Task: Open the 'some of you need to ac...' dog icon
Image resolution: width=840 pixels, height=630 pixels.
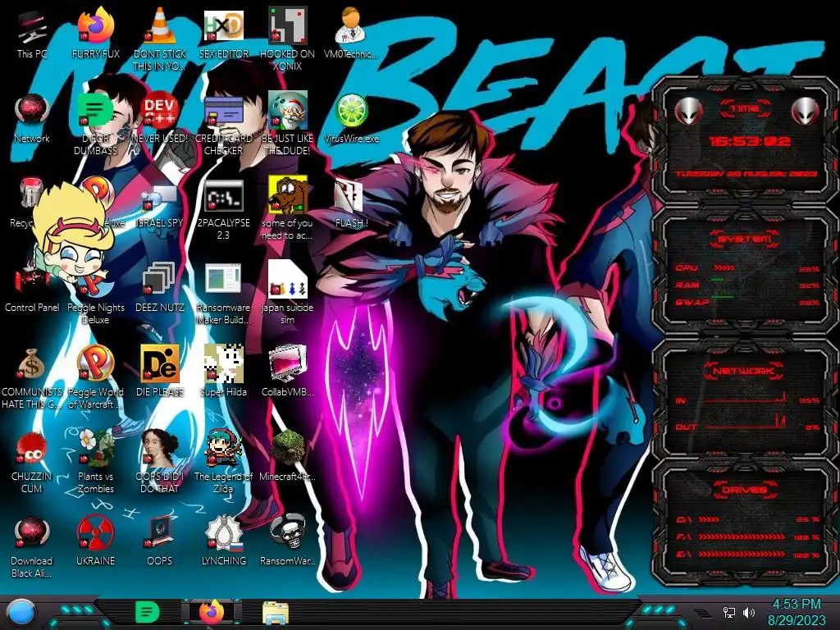Action: (288, 208)
